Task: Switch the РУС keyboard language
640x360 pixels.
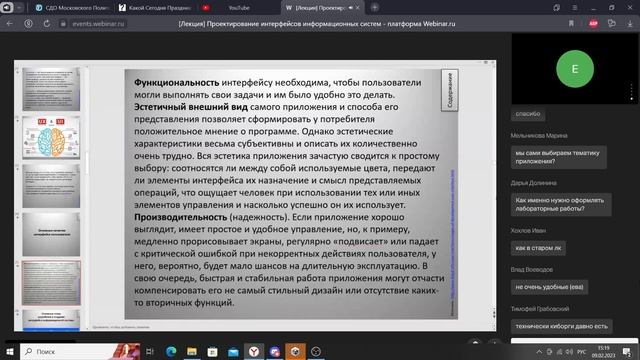Action: point(582,352)
